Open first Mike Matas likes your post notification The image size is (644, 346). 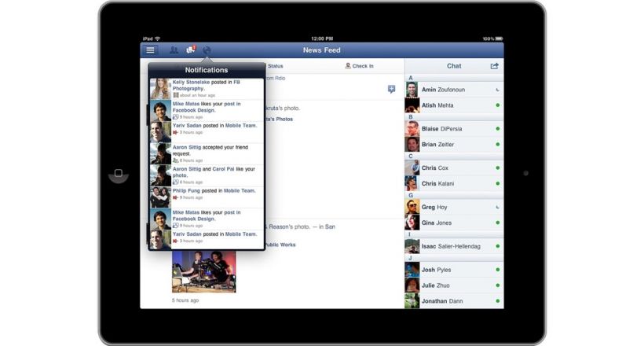tap(207, 111)
